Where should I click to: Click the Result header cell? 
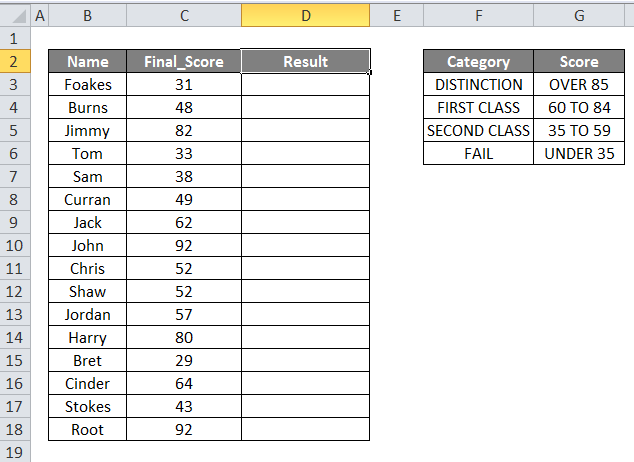305,62
